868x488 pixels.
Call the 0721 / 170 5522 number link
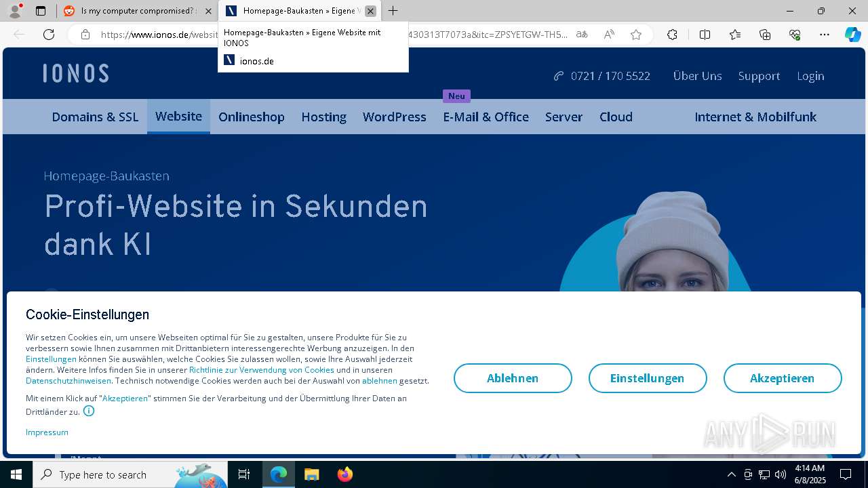[602, 76]
